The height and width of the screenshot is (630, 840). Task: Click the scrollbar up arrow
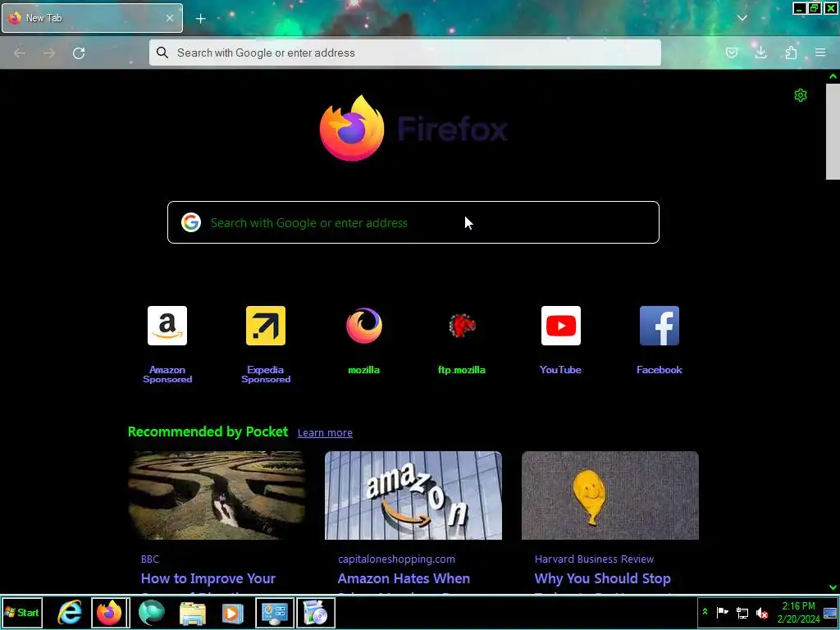click(x=833, y=76)
